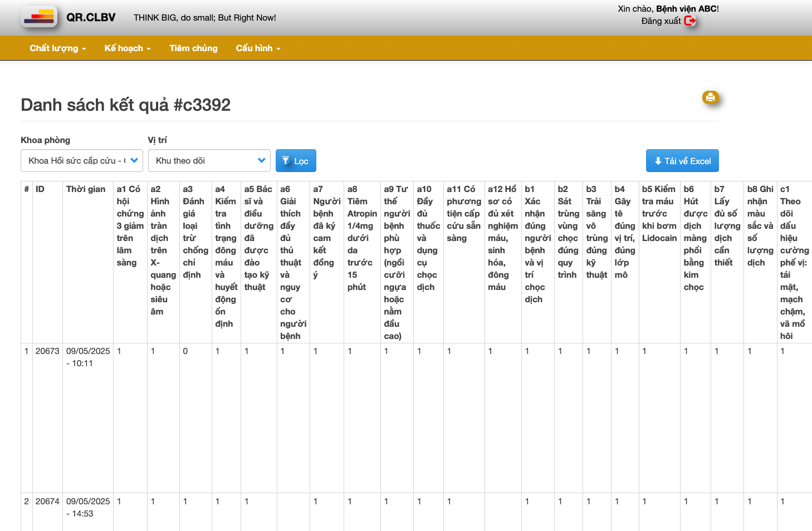Click record ID 20674
The width and height of the screenshot is (812, 531).
click(47, 501)
